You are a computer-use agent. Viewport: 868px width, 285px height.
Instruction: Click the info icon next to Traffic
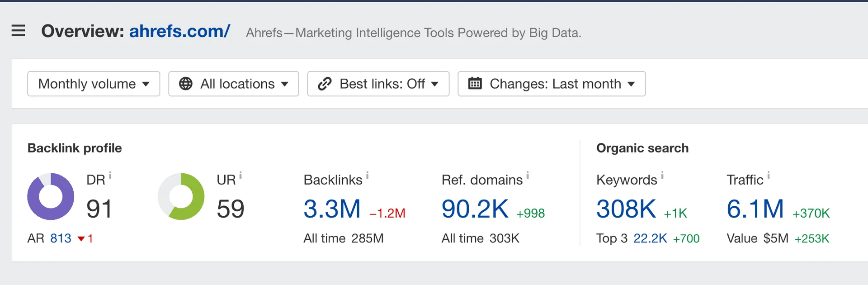[x=769, y=174]
